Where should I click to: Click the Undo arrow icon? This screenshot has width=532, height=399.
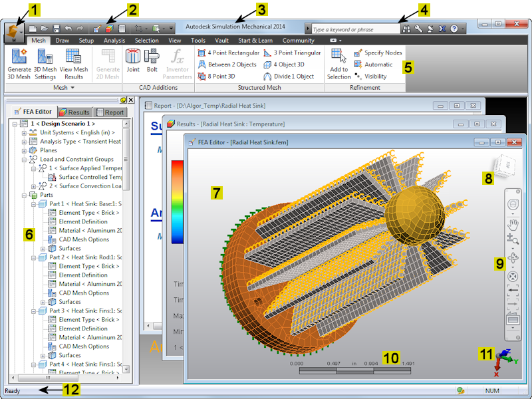click(x=68, y=29)
